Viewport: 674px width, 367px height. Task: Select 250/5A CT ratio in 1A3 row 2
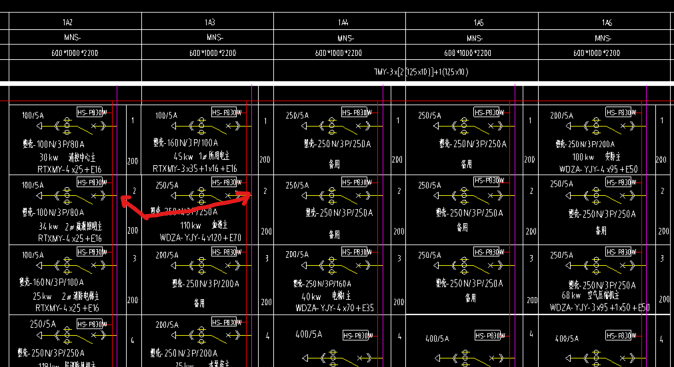click(167, 185)
